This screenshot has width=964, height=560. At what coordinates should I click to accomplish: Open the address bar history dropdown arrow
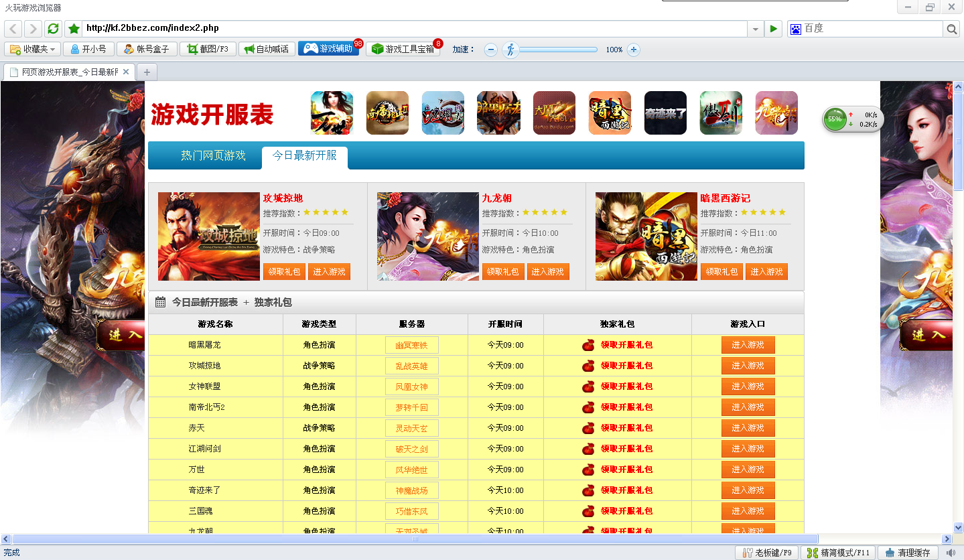[x=756, y=29]
